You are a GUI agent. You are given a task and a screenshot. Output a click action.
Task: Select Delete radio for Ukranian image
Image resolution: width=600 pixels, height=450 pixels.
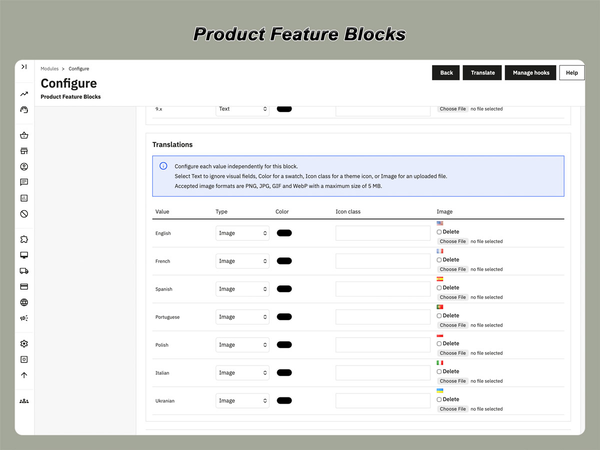click(x=439, y=399)
